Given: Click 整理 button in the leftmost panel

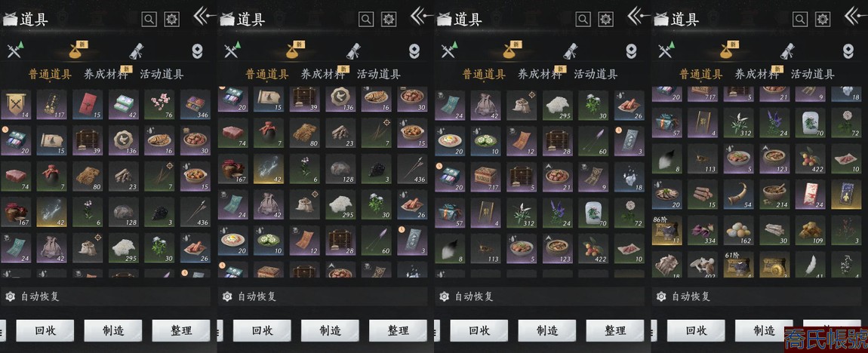Looking at the screenshot, I should (180, 331).
